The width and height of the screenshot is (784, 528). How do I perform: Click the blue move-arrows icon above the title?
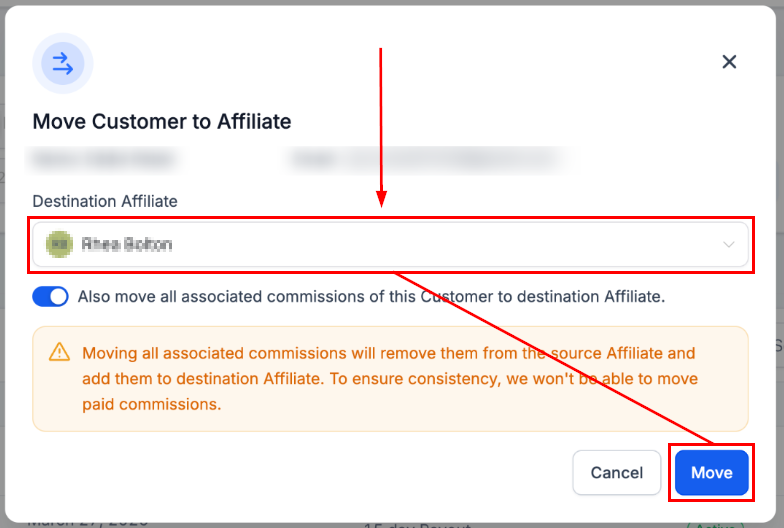tap(62, 64)
